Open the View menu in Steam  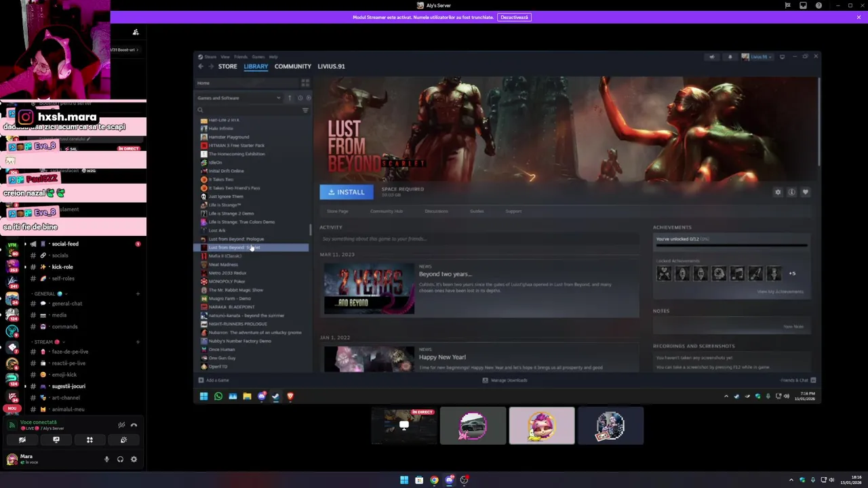tap(224, 57)
